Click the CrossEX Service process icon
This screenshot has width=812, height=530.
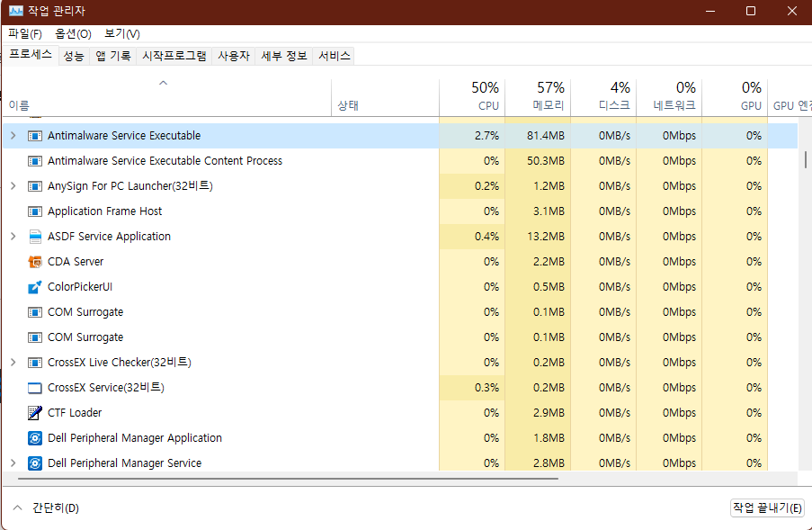point(34,387)
